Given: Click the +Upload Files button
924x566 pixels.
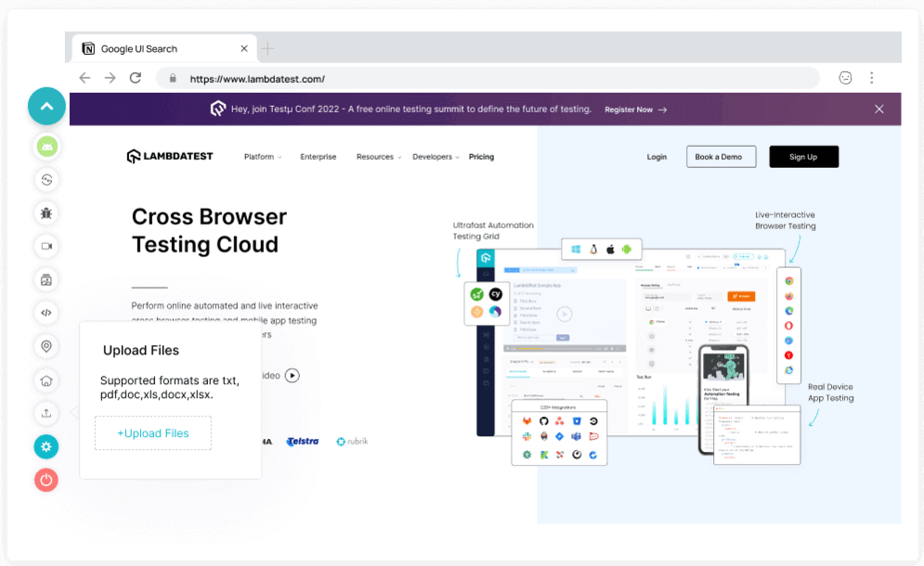Looking at the screenshot, I should [153, 433].
